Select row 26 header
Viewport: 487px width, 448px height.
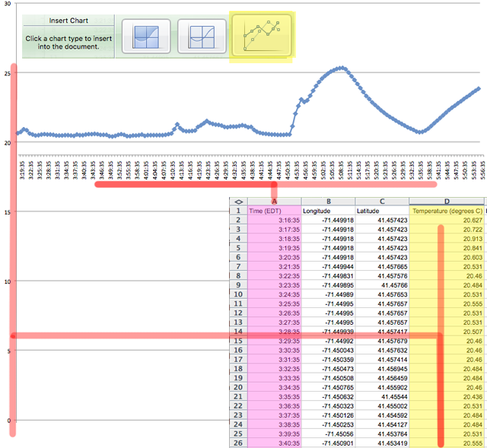click(x=238, y=443)
